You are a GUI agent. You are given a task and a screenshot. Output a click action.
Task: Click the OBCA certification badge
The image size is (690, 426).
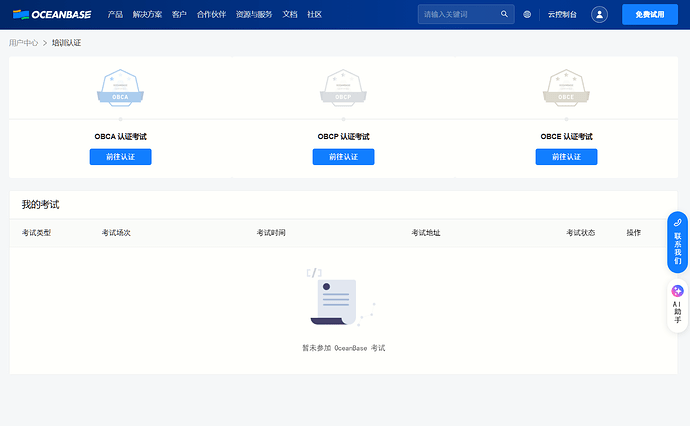[x=120, y=88]
